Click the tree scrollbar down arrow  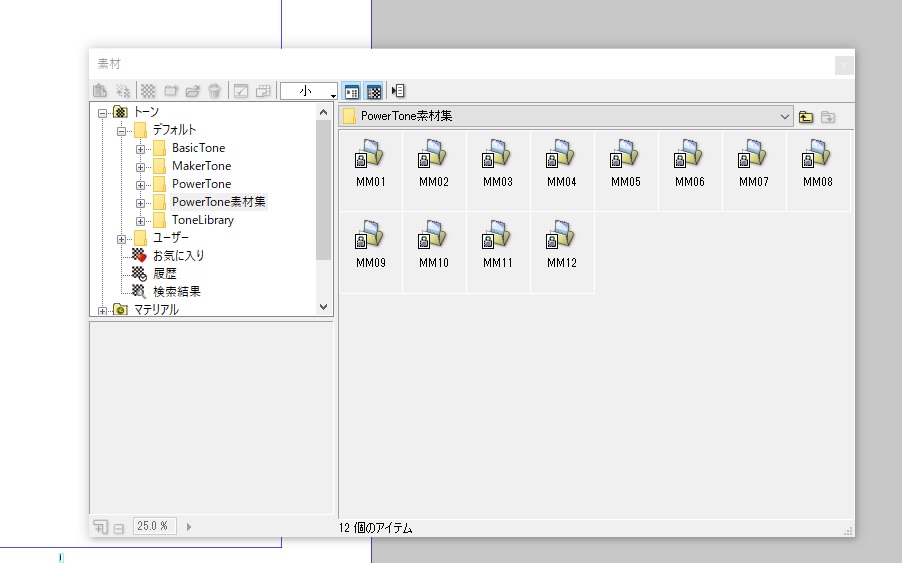click(x=323, y=307)
